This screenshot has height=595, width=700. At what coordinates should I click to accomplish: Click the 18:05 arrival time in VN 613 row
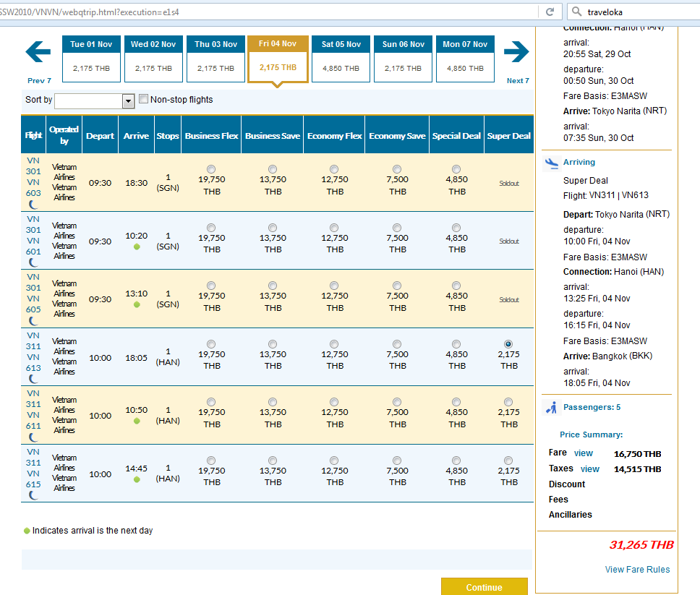point(136,358)
